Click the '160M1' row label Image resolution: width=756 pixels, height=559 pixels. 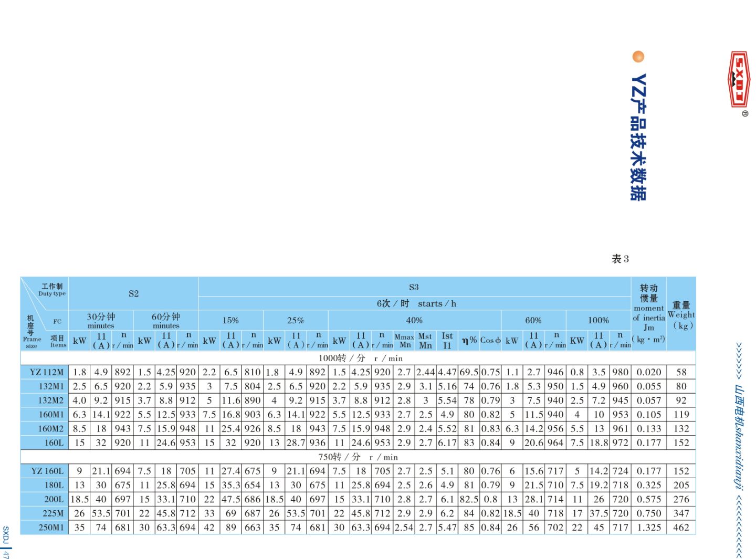point(51,415)
